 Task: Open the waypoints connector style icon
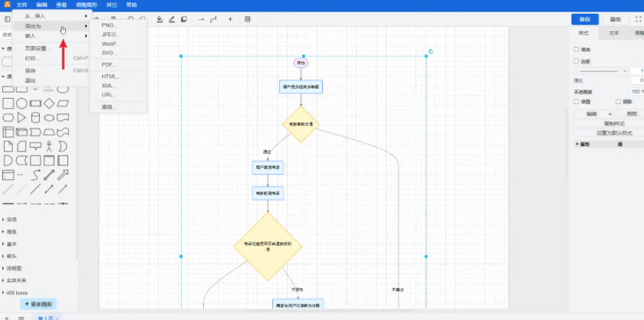point(212,19)
